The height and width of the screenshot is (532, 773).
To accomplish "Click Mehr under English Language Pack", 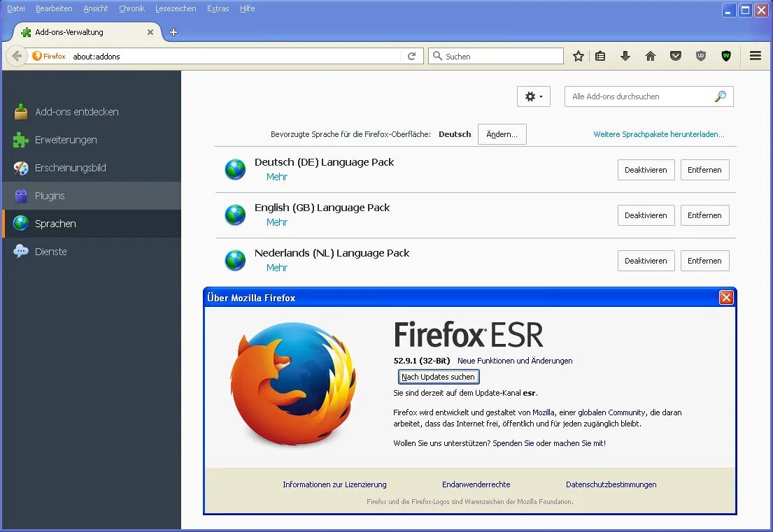I will point(276,222).
